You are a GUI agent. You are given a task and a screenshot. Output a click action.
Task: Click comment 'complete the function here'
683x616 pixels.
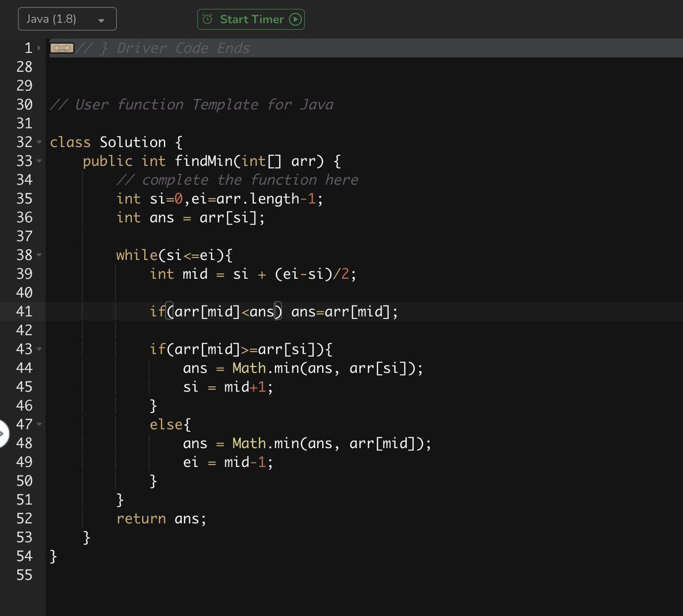pyautogui.click(x=237, y=180)
